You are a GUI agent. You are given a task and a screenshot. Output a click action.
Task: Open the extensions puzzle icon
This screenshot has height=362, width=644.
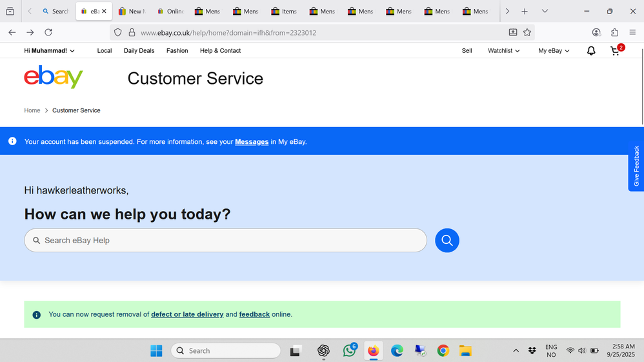pyautogui.click(x=615, y=32)
